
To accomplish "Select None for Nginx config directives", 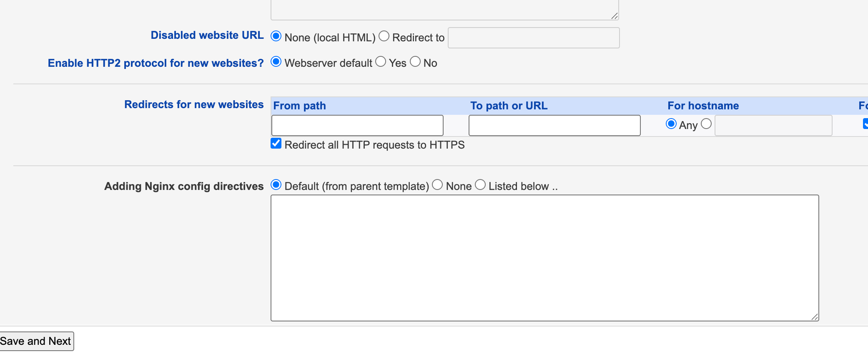I will (x=437, y=185).
